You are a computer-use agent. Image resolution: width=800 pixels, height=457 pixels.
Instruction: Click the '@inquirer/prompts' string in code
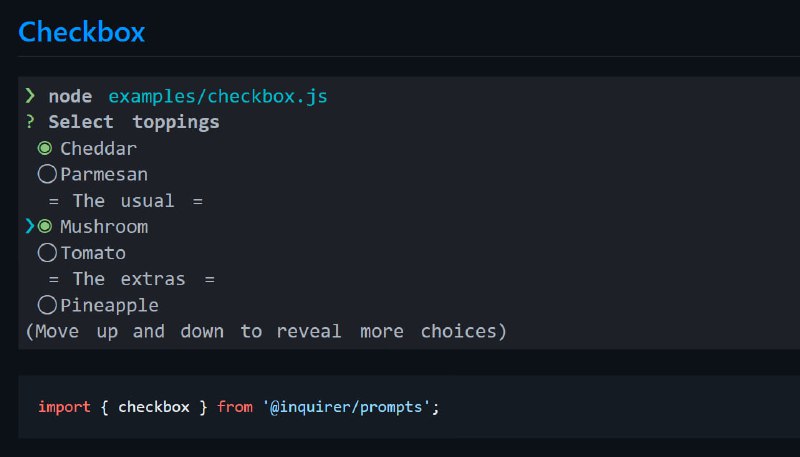346,407
